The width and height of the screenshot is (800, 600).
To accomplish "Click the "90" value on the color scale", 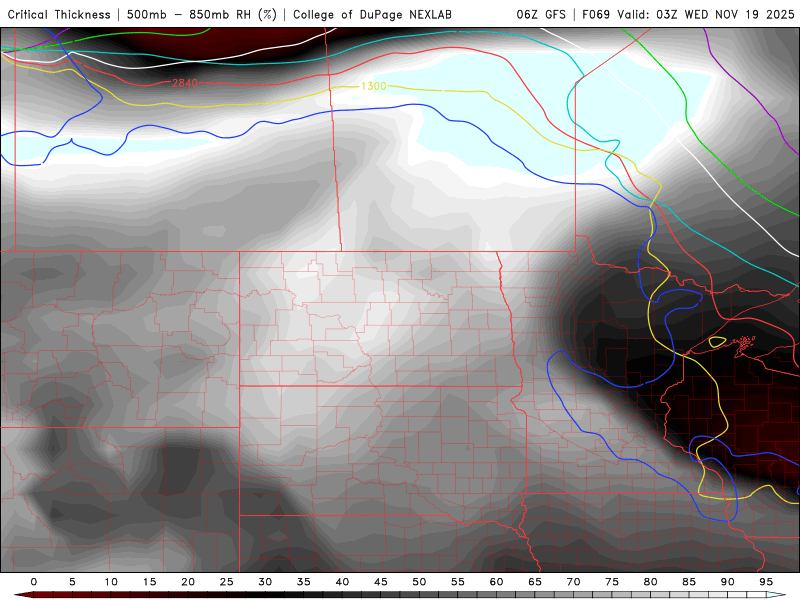I will pyautogui.click(x=727, y=582).
